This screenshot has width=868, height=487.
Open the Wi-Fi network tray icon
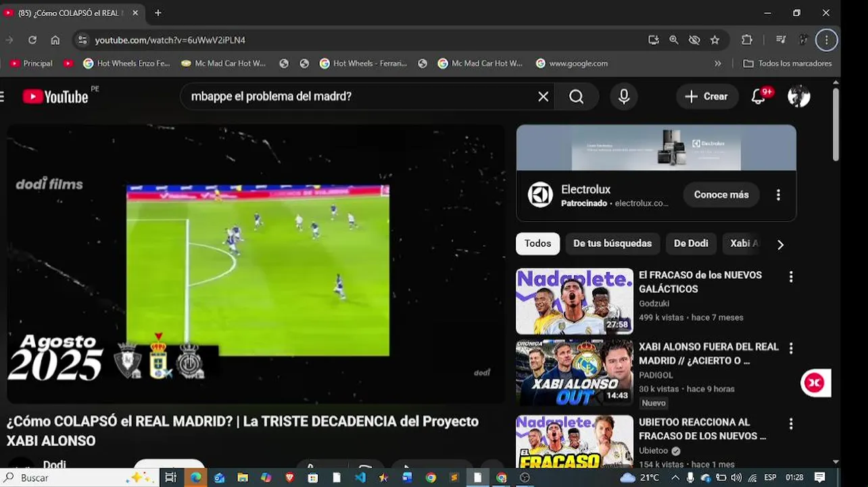(x=752, y=478)
